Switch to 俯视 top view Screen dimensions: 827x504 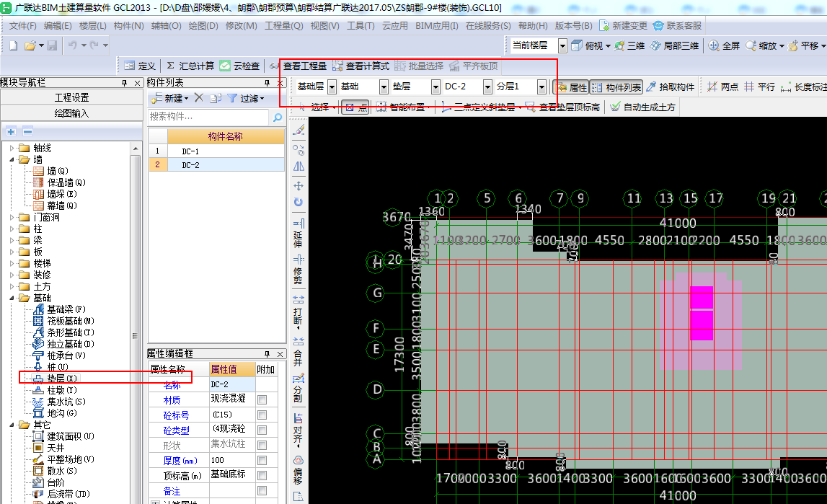[588, 46]
